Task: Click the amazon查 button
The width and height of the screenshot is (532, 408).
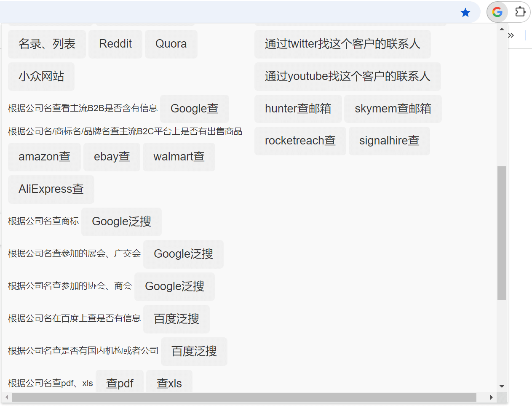Action: pyautogui.click(x=44, y=157)
